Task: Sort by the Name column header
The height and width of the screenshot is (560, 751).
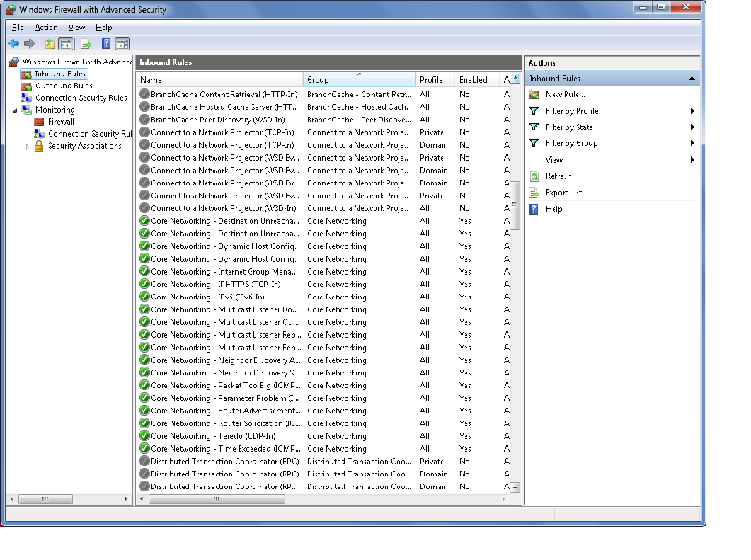Action: (x=220, y=80)
